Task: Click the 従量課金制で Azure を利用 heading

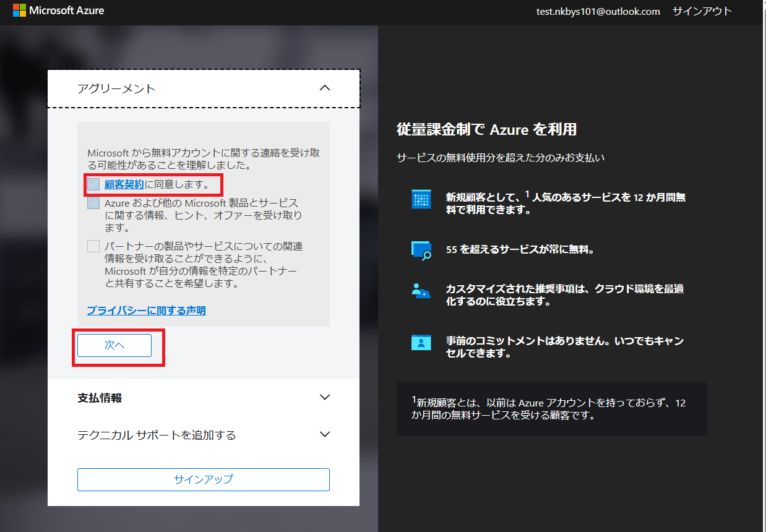Action: (486, 129)
